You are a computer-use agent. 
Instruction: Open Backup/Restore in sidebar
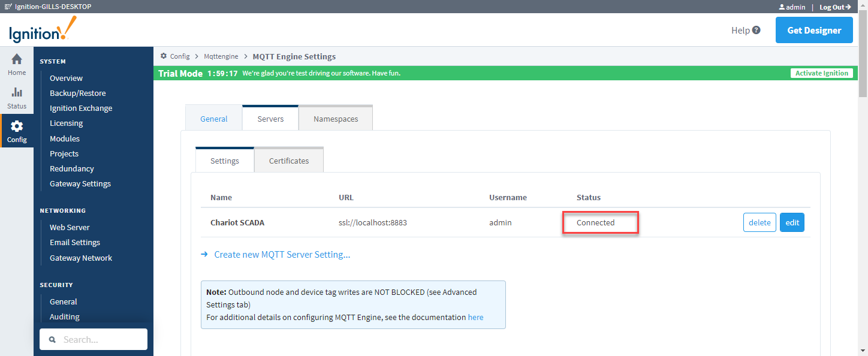click(x=78, y=93)
